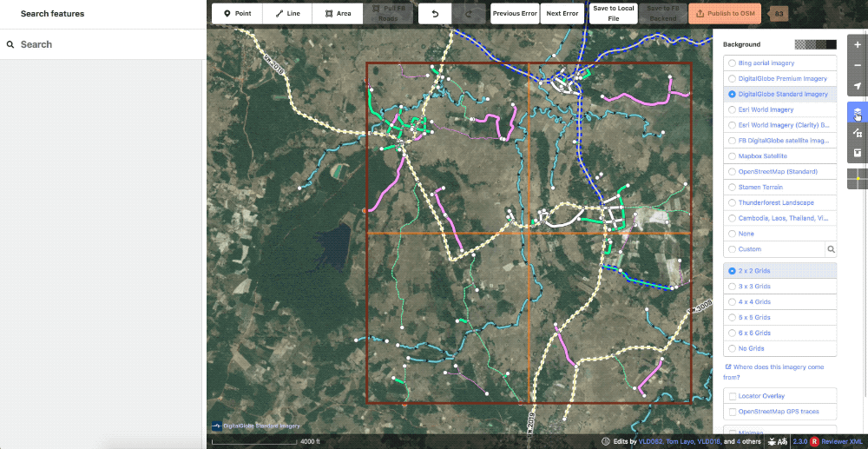Click Save to FB Backend button
Viewport: 868px width, 449px height.
(x=661, y=13)
